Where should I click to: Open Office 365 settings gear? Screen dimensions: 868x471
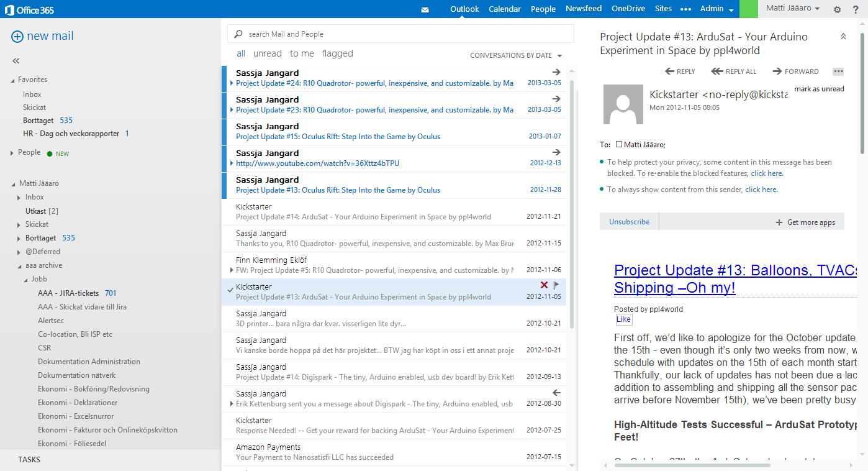837,9
